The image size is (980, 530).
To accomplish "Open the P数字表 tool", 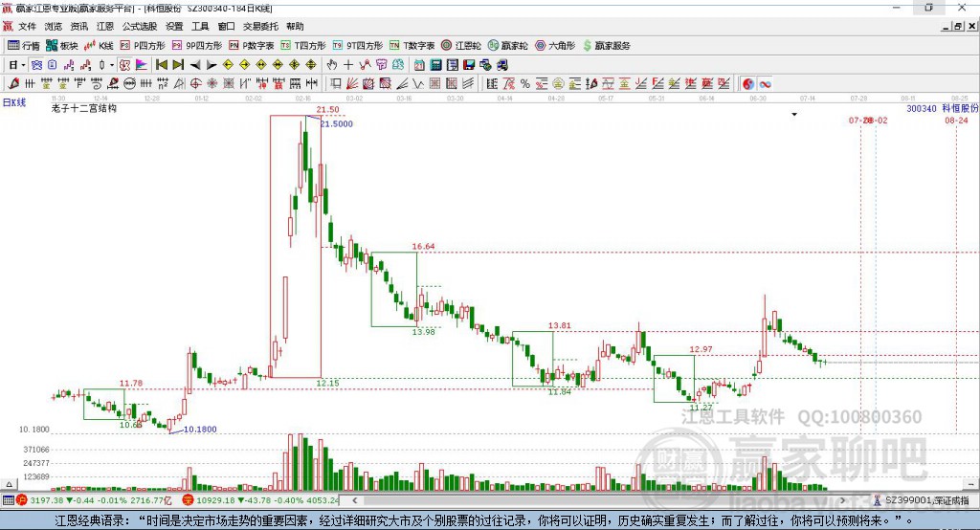I will (x=252, y=46).
